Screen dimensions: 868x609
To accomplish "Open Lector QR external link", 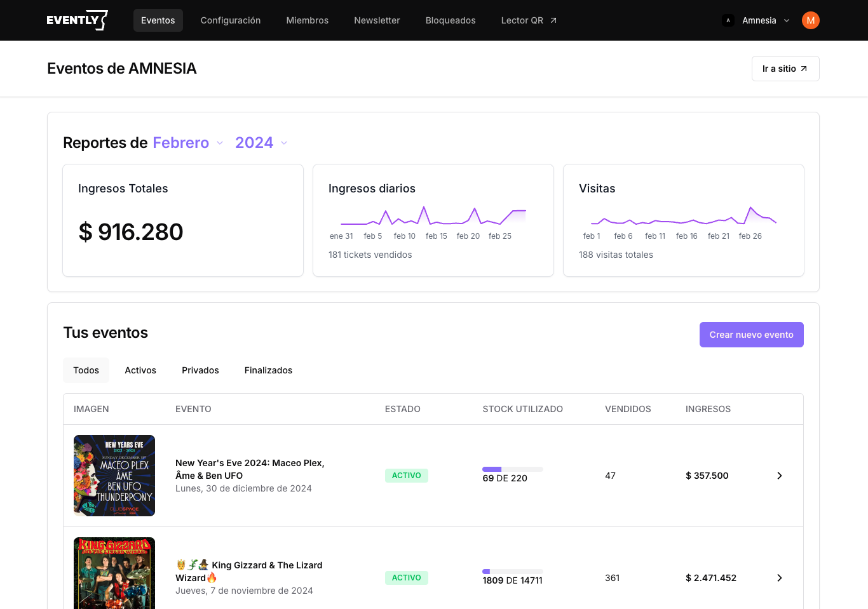I will point(529,20).
